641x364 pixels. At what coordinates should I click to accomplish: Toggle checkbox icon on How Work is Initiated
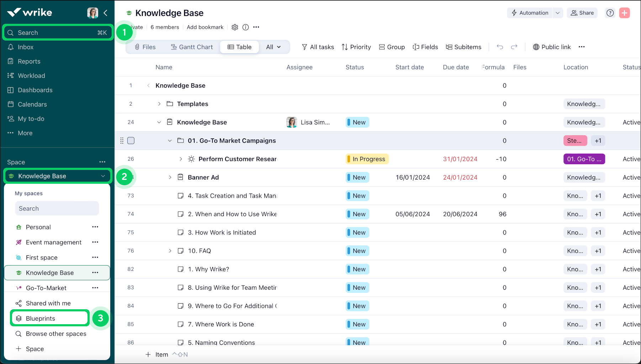coord(181,232)
